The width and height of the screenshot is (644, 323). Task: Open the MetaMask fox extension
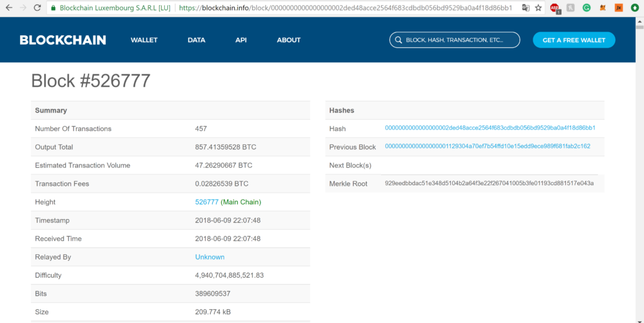[x=602, y=8]
